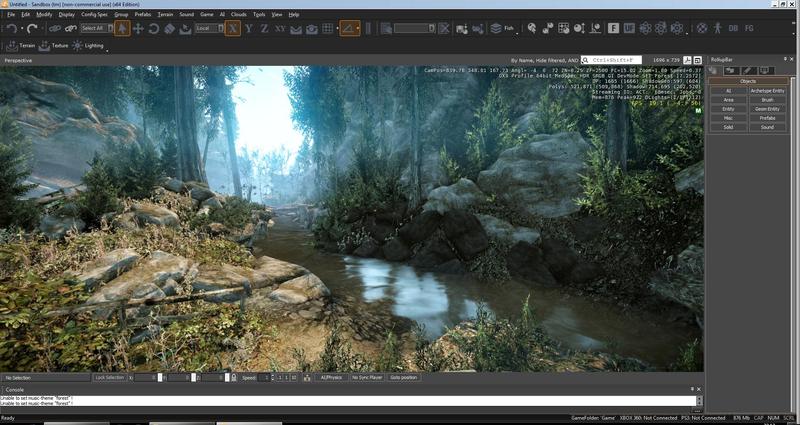Viewport: 800px width, 425px height.
Task: Open the Select All filter dropdown
Action: [95, 29]
